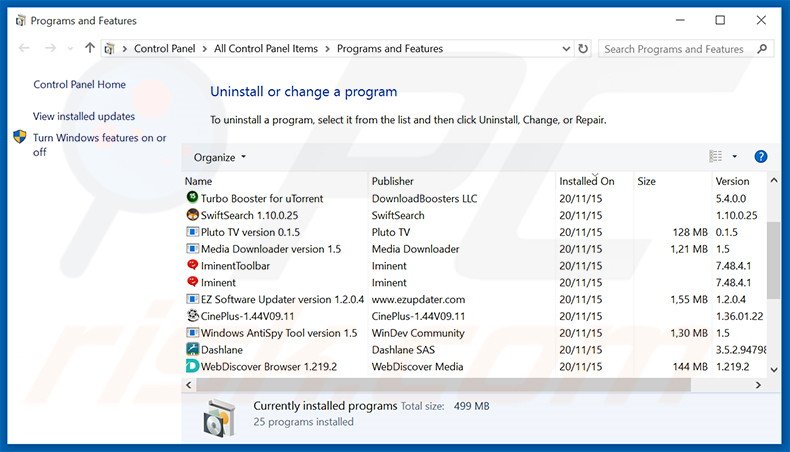
Task: Click the Programs and Features title icon
Action: (x=21, y=21)
